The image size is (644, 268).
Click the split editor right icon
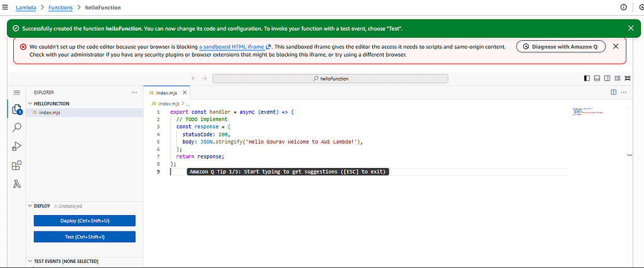click(x=614, y=92)
